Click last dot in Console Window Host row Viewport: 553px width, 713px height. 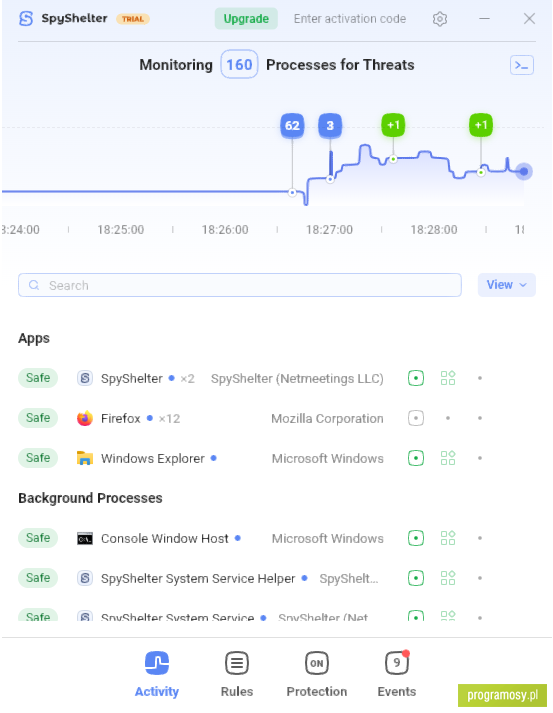pos(480,538)
